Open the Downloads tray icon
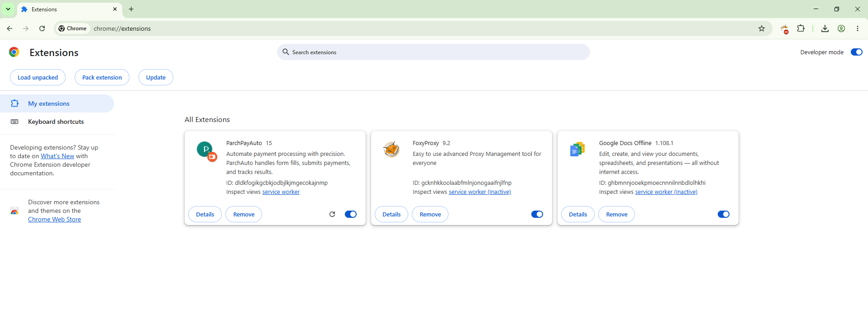Image resolution: width=868 pixels, height=310 pixels. click(x=825, y=28)
